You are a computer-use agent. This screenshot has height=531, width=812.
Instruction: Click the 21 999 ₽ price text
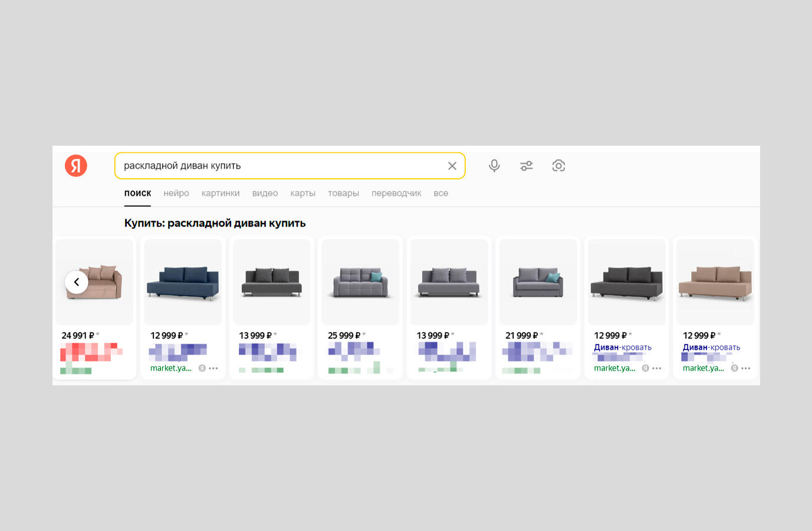pyautogui.click(x=521, y=335)
